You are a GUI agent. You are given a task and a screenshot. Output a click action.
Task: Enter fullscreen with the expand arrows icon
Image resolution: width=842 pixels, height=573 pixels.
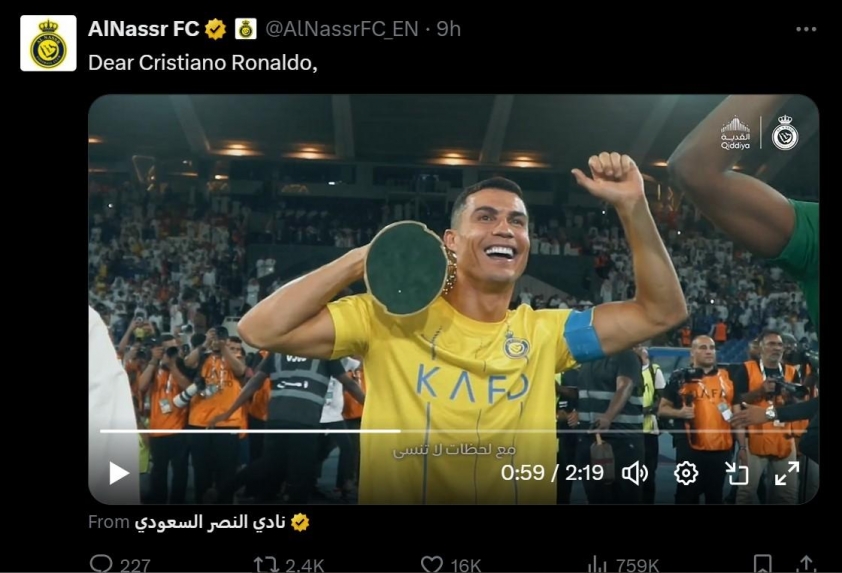[x=787, y=473]
